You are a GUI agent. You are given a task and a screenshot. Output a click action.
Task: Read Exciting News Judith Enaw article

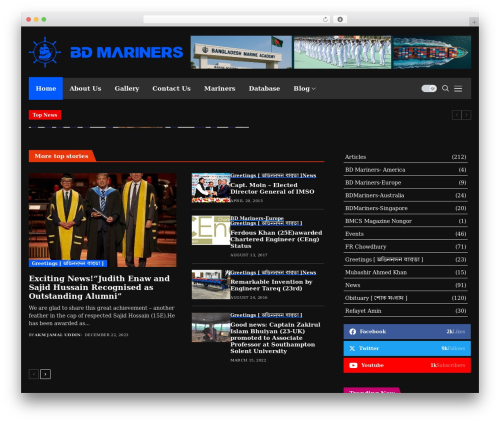click(99, 287)
